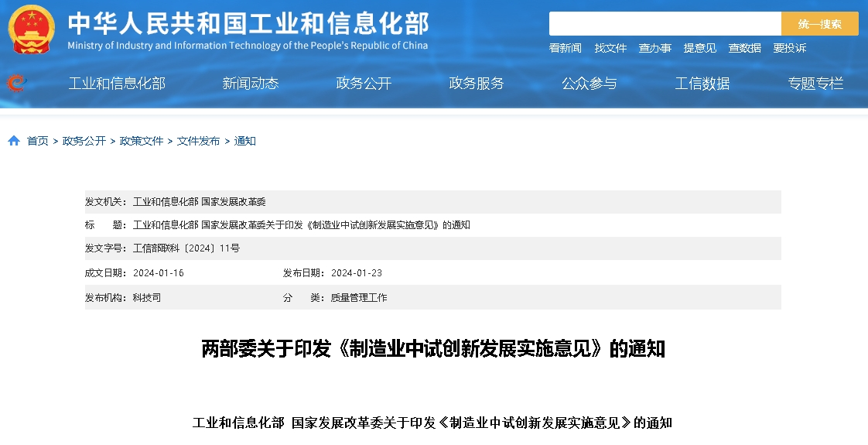Click the site title 中华人民共和国工业和信息化部

248,24
